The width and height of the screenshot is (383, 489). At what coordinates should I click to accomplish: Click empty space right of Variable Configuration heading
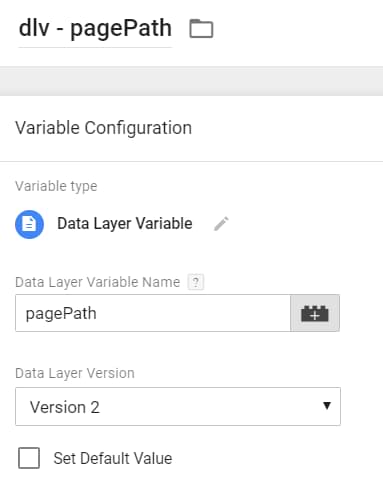pos(287,128)
